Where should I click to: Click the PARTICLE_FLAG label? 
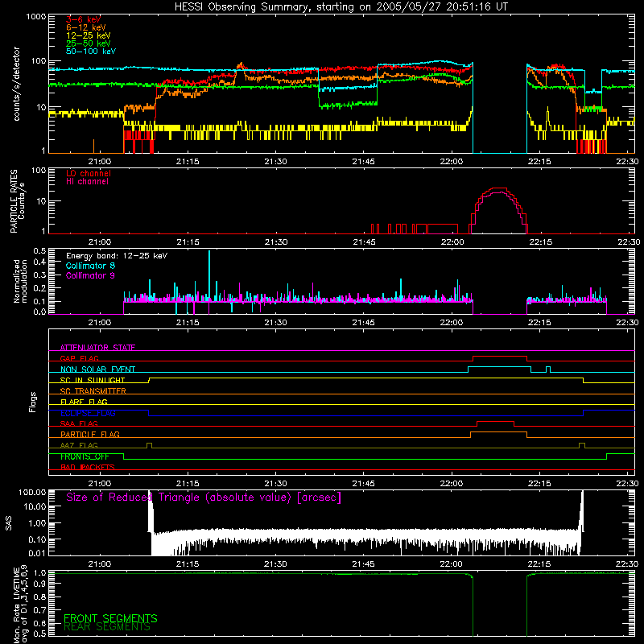pos(90,435)
